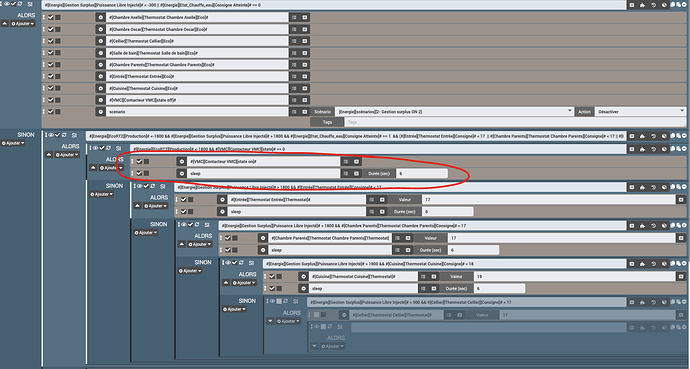Open command list on Cuisine Thermostat row
This screenshot has height=369, width=690.
click(423, 277)
